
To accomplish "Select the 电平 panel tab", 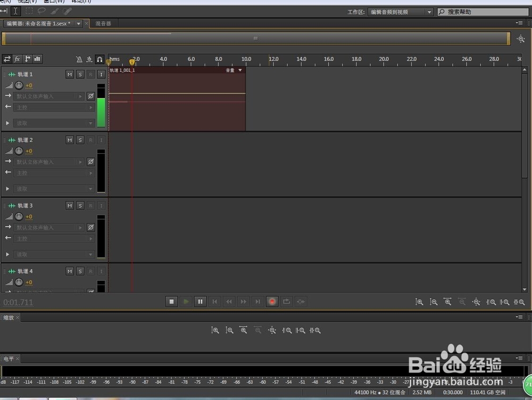I will click(x=9, y=359).
